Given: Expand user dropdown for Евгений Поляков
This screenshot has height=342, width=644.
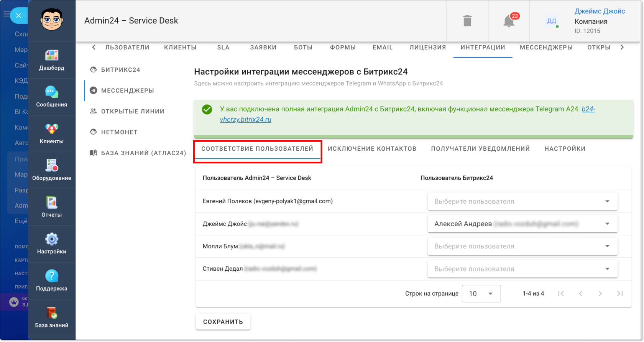Looking at the screenshot, I should coord(522,201).
